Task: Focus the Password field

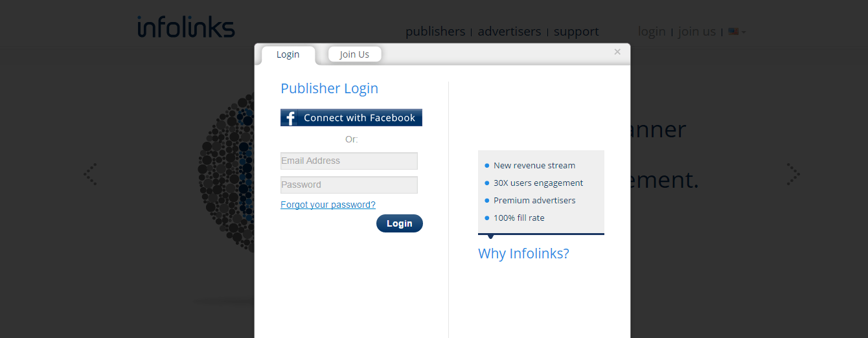Action: tap(349, 185)
